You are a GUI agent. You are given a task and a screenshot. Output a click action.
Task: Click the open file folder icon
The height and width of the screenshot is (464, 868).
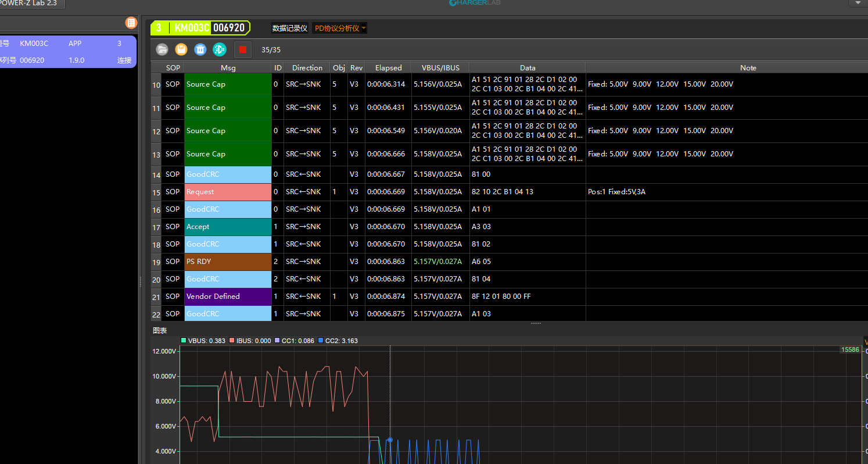click(x=163, y=49)
